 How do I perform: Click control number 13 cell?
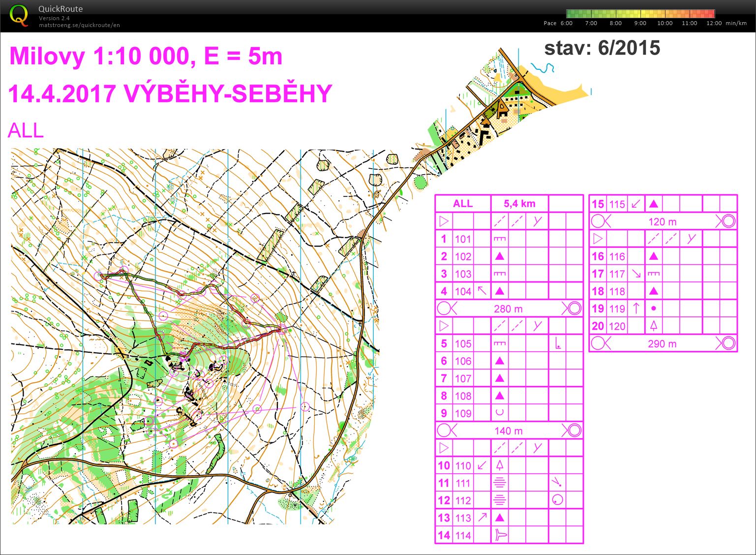[x=444, y=518]
